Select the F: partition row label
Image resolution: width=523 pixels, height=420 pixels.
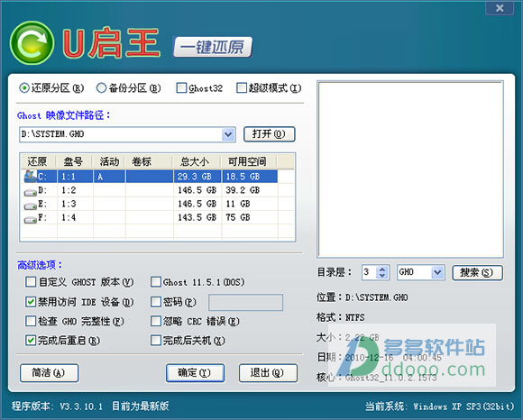tap(42, 218)
